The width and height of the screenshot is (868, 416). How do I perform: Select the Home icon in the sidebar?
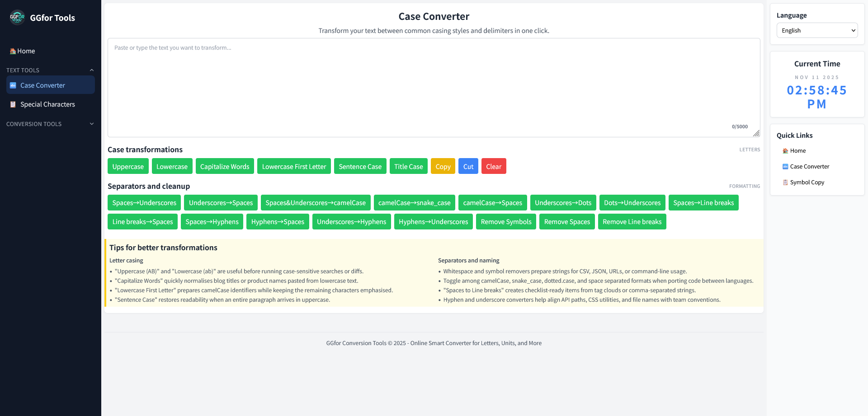tap(12, 51)
